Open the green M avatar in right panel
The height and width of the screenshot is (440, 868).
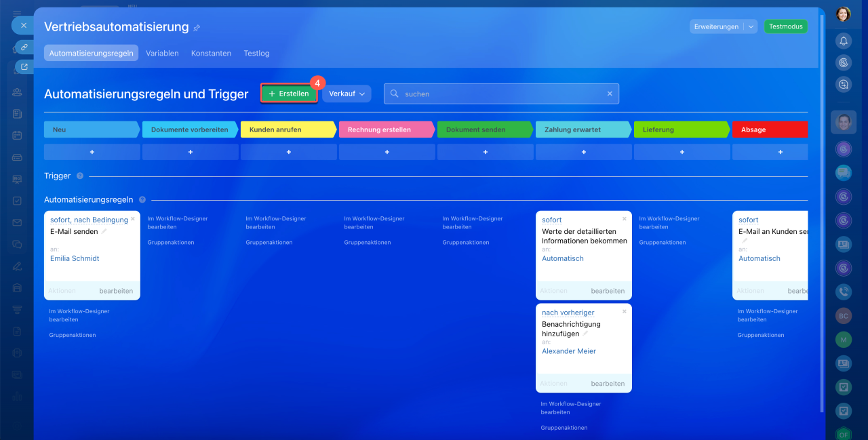(x=844, y=340)
